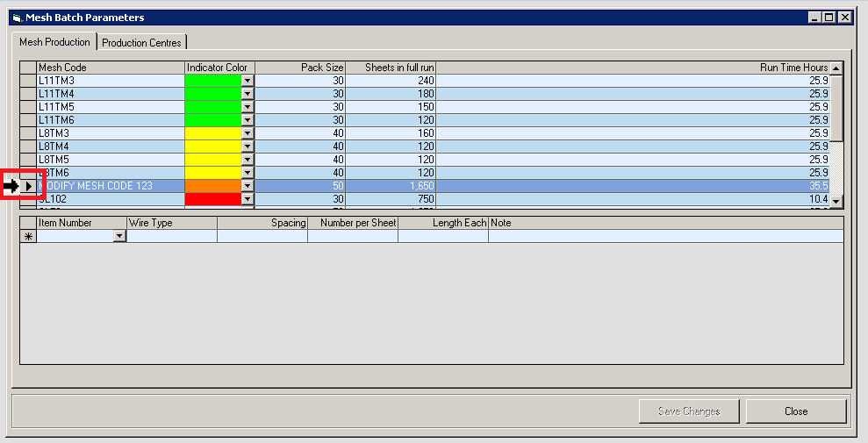Click the 1,650 sheets in full run cell
The width and height of the screenshot is (868, 443).
tap(391, 186)
